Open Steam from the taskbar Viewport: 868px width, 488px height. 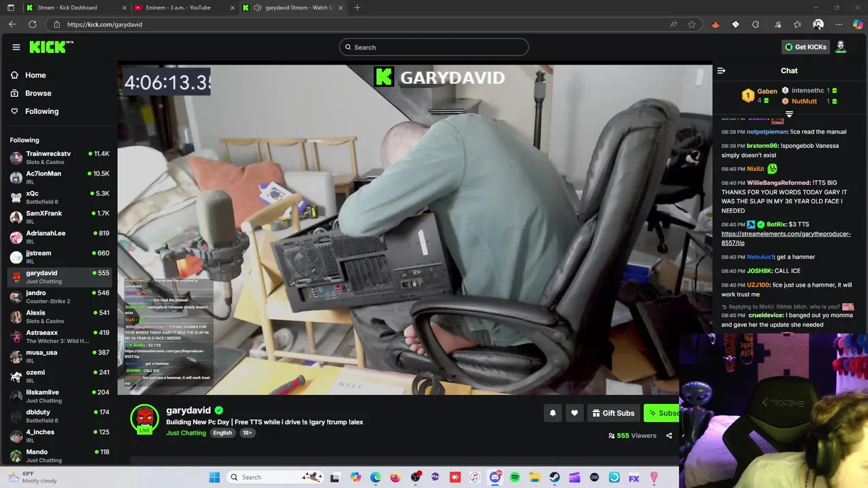pos(555,477)
